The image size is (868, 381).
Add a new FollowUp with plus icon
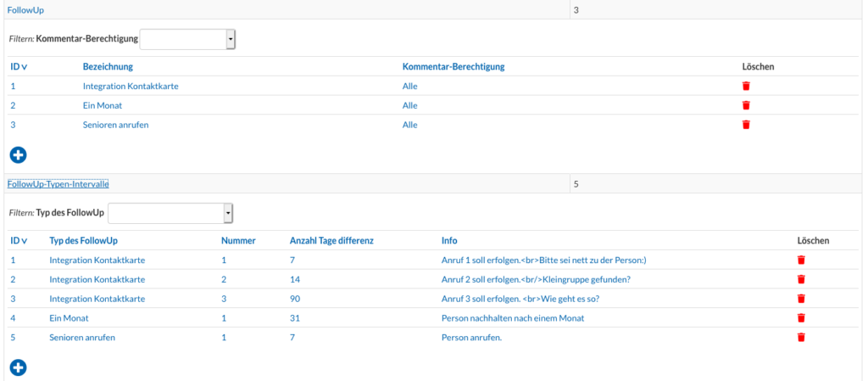pyautogui.click(x=19, y=155)
